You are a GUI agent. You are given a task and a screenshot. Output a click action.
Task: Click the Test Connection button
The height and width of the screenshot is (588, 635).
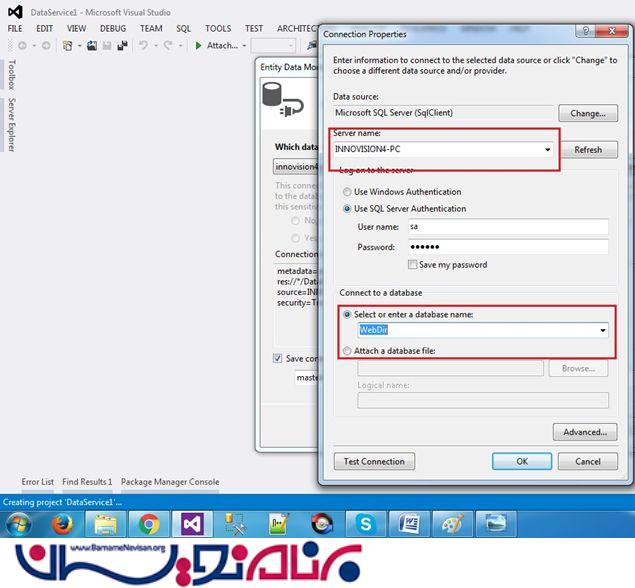pos(374,462)
